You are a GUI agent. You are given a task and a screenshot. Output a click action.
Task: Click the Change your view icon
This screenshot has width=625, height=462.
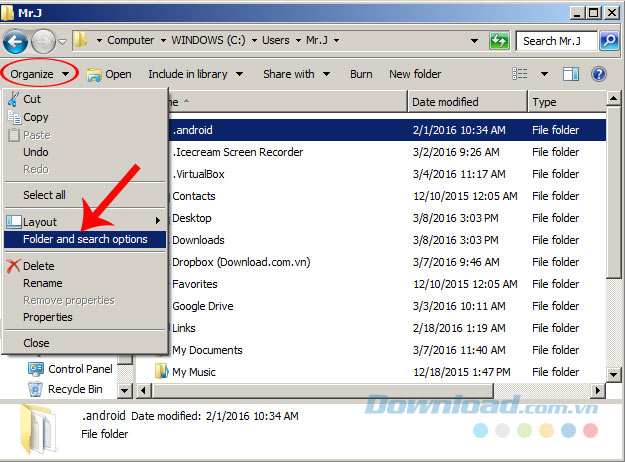(x=520, y=74)
